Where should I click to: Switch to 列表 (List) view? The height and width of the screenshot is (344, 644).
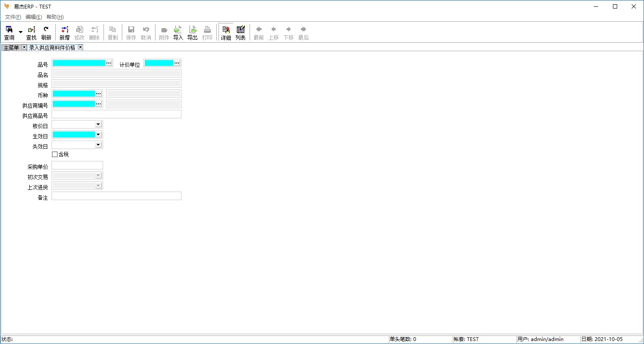click(x=241, y=33)
